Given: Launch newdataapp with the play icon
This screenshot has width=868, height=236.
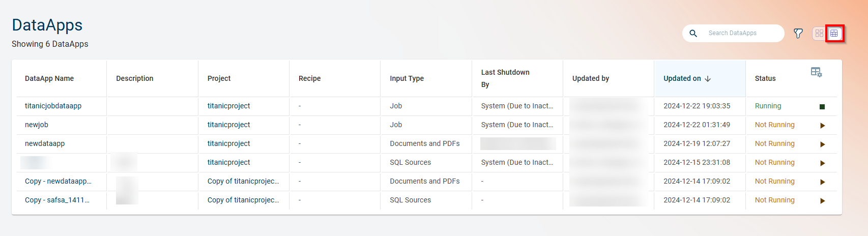Looking at the screenshot, I should tap(822, 144).
